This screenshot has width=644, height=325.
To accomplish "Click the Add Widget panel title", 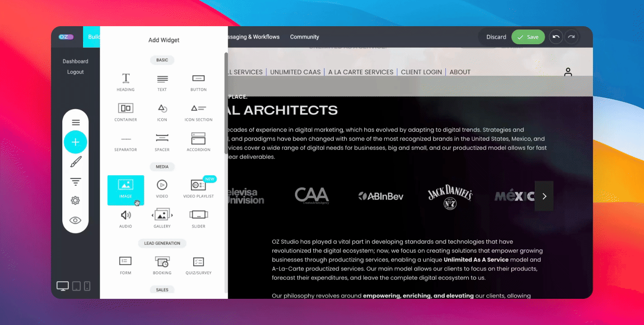I will tap(164, 40).
